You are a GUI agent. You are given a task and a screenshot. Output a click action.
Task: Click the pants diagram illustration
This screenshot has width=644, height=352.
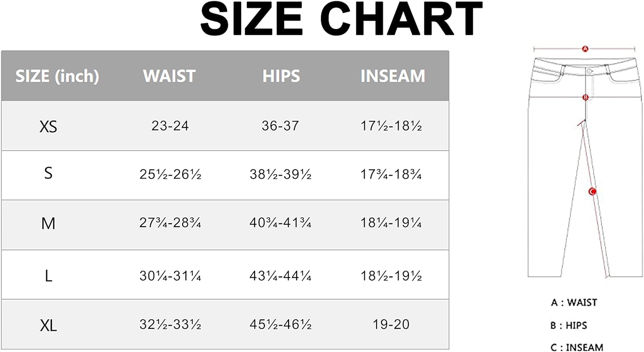click(x=585, y=162)
